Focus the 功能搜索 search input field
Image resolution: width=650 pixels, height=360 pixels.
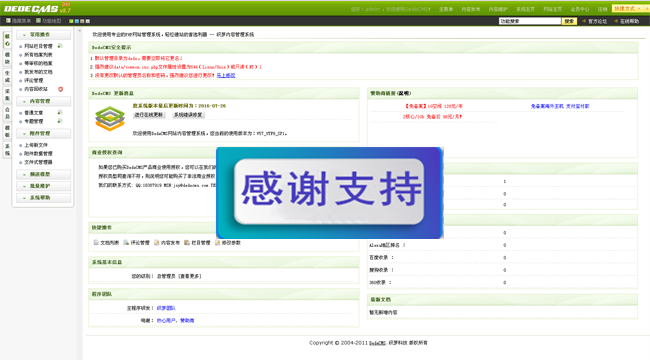tap(530, 21)
